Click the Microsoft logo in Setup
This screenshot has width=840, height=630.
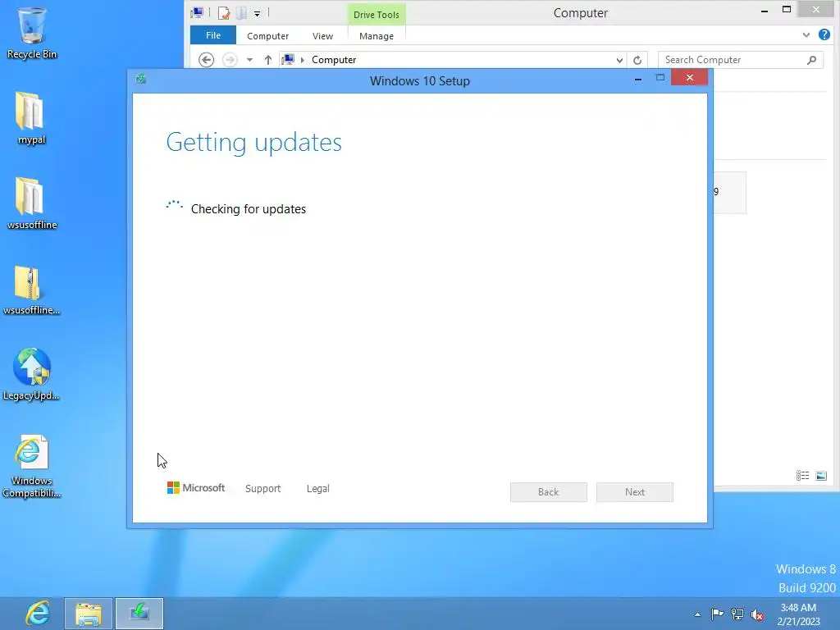196,488
